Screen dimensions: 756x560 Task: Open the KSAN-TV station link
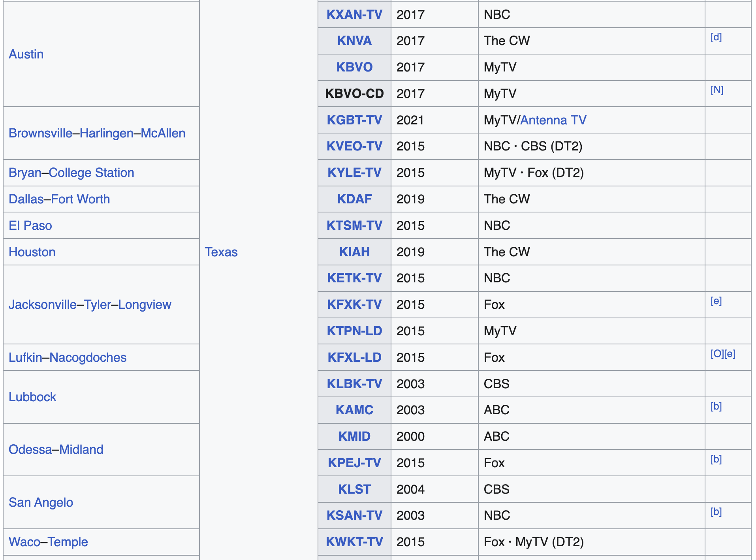354,515
